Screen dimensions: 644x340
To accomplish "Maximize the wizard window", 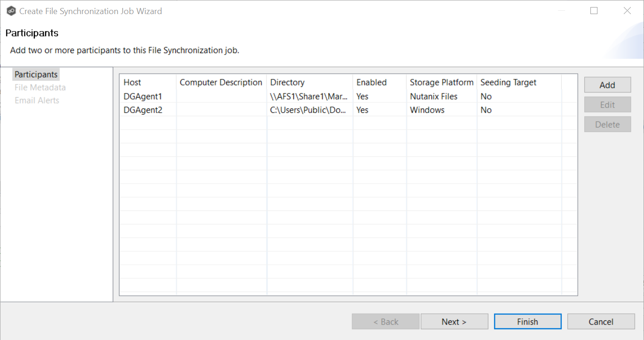I will 594,11.
